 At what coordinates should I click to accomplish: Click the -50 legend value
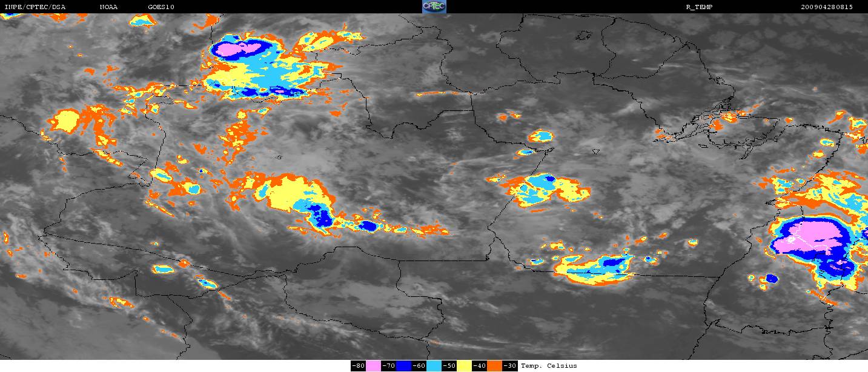coord(449,366)
